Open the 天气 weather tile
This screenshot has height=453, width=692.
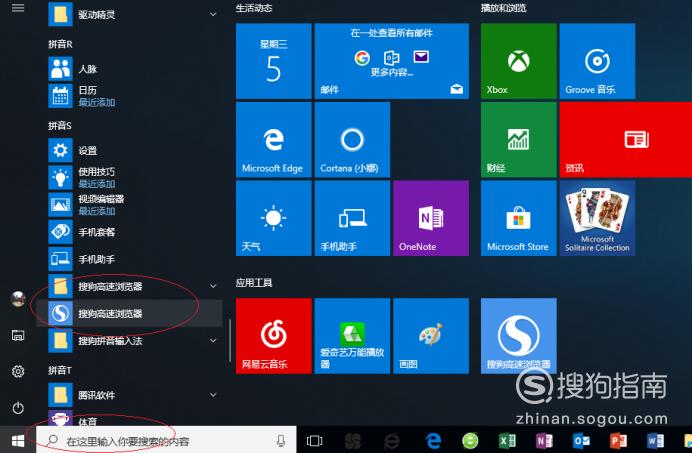pos(274,218)
